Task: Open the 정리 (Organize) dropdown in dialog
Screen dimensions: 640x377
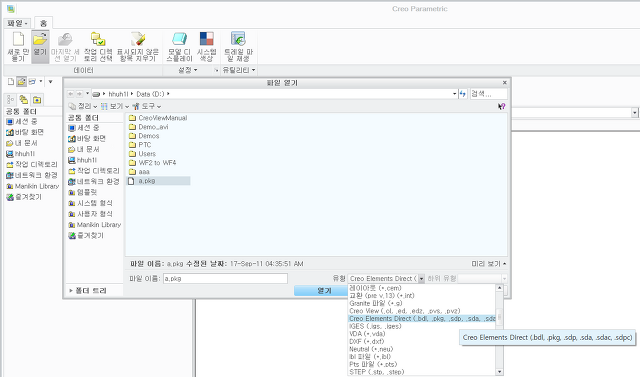Action: tap(83, 106)
